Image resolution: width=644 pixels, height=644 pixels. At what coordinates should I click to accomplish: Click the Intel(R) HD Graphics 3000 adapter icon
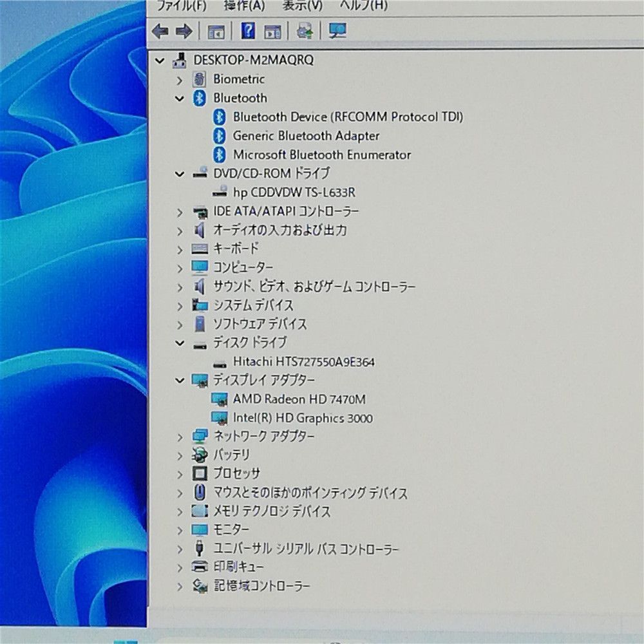(220, 418)
